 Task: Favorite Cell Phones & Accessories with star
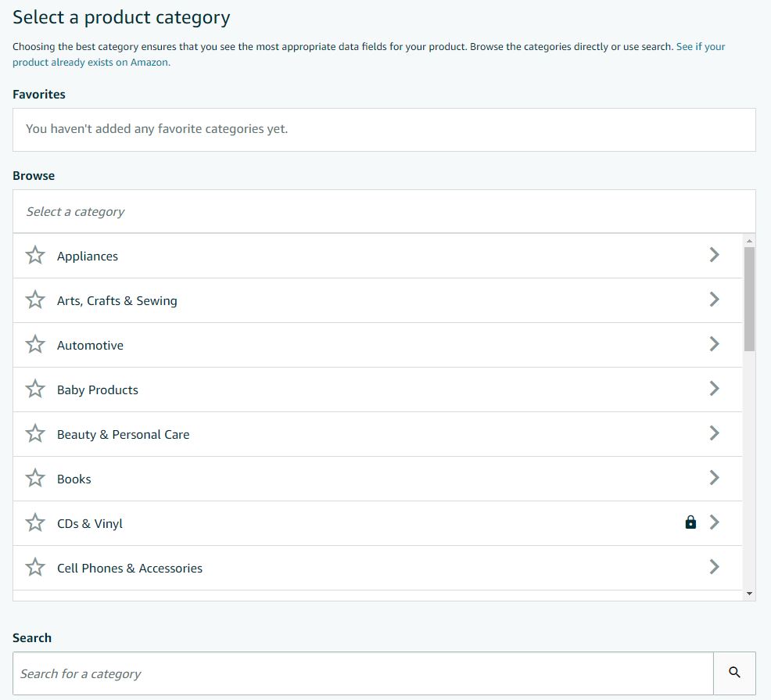pyautogui.click(x=35, y=567)
